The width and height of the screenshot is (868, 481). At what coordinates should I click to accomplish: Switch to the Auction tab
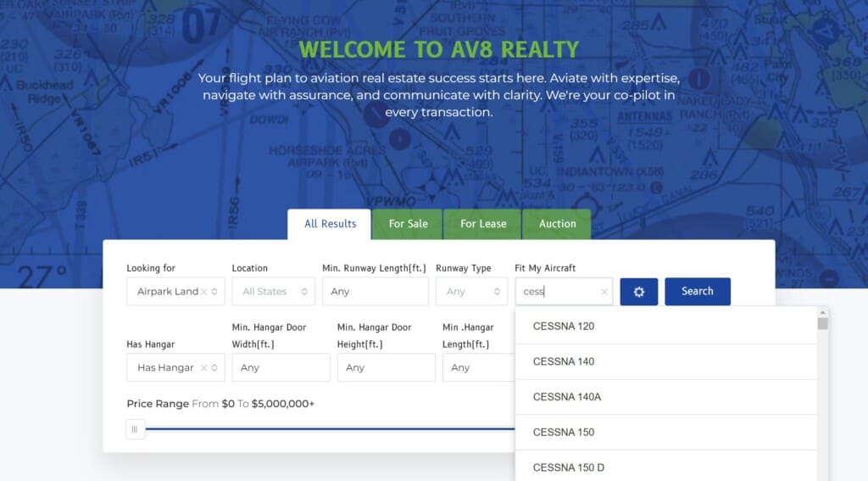[x=557, y=224]
